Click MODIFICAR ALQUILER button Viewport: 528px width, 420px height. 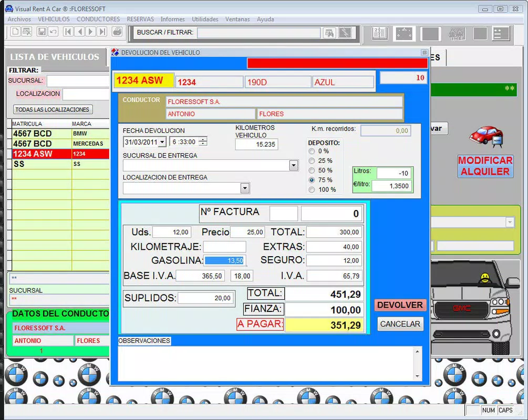[x=485, y=166]
